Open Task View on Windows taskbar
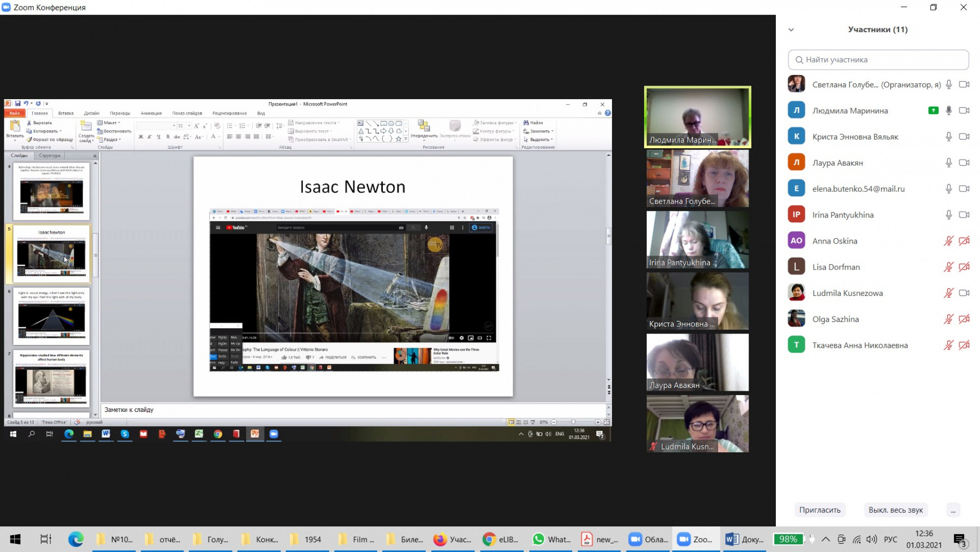Screen dimensions: 980x552 coord(46,539)
